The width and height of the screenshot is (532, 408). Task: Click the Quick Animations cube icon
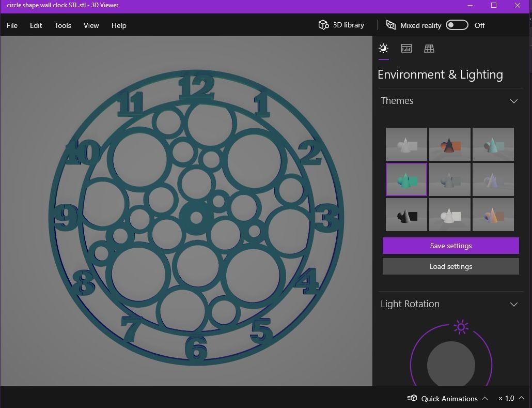412,398
